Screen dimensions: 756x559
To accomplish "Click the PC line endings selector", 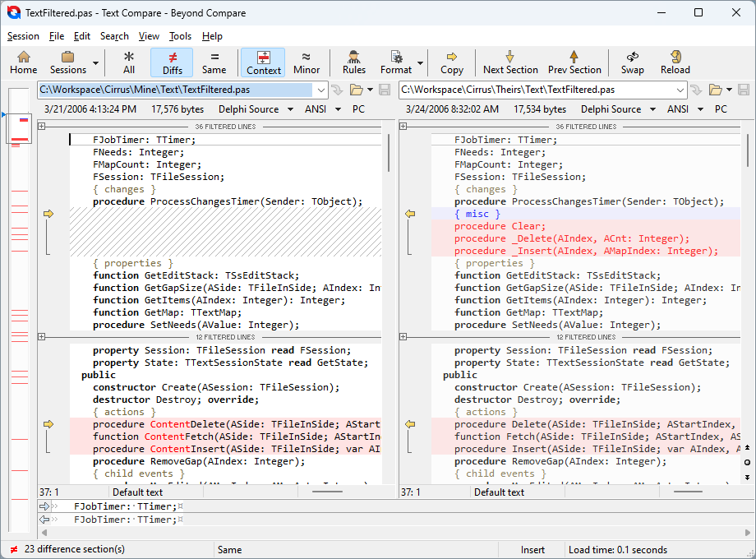I will pyautogui.click(x=358, y=109).
